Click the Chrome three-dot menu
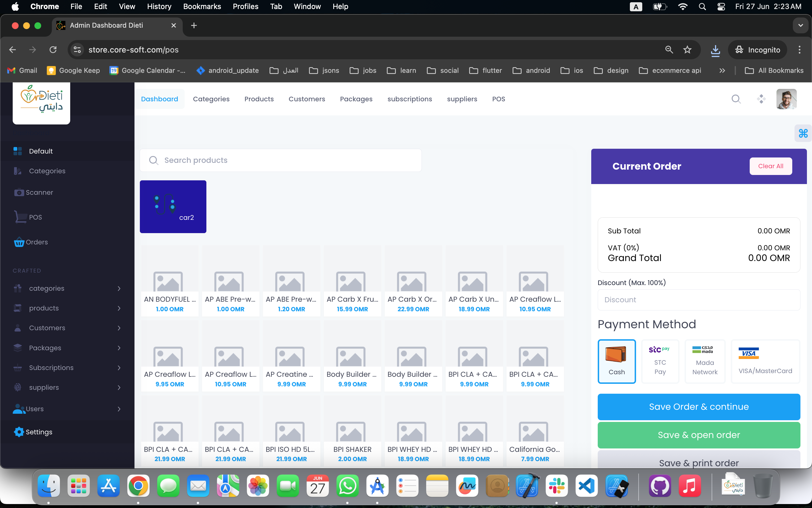 (x=799, y=50)
